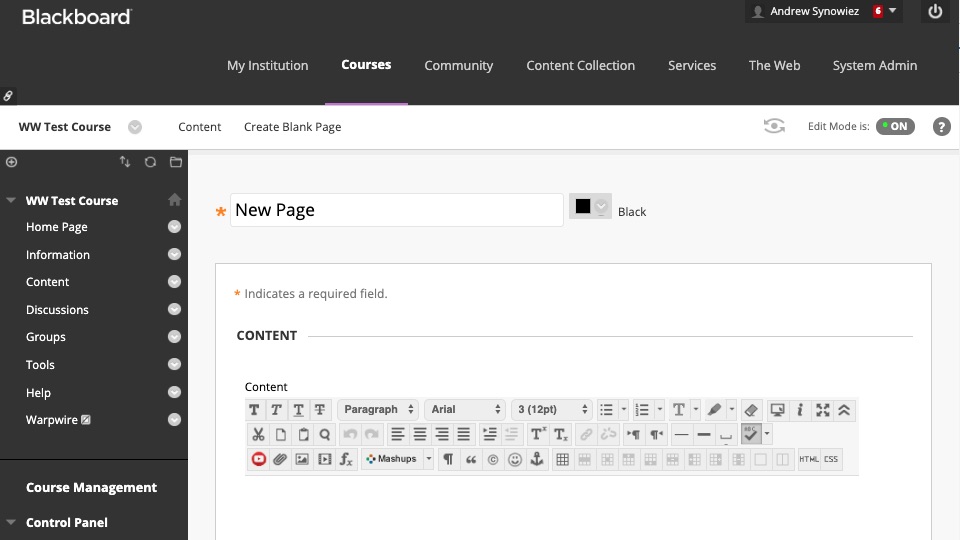Viewport: 960px width, 540px height.
Task: Show nonprinting paragraph characters
Action: [x=448, y=459]
